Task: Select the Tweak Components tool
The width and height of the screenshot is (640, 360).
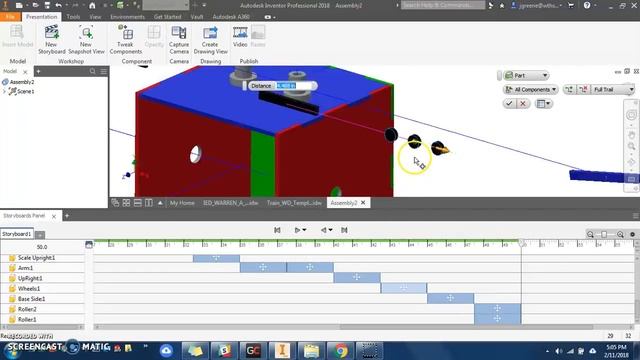Action: [126, 40]
